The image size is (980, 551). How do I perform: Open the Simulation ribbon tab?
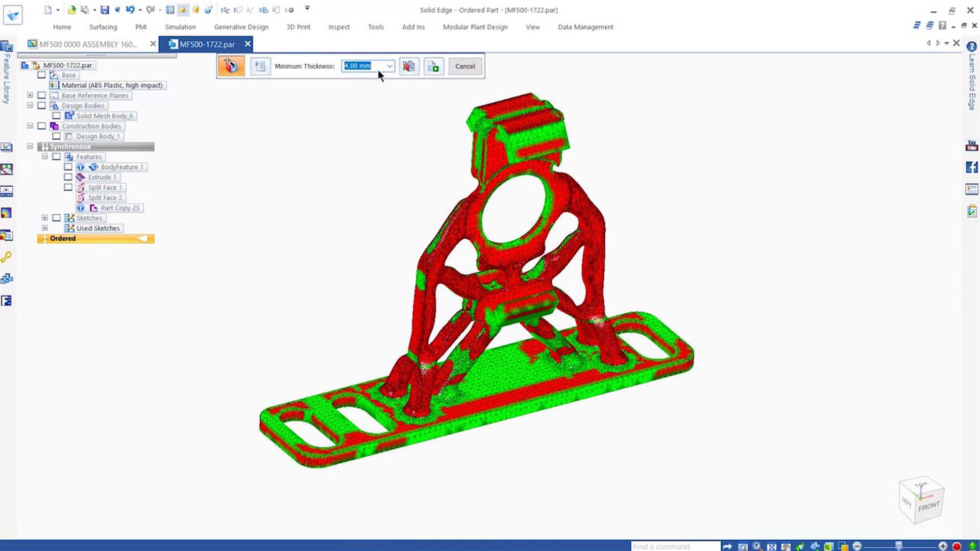pyautogui.click(x=180, y=27)
